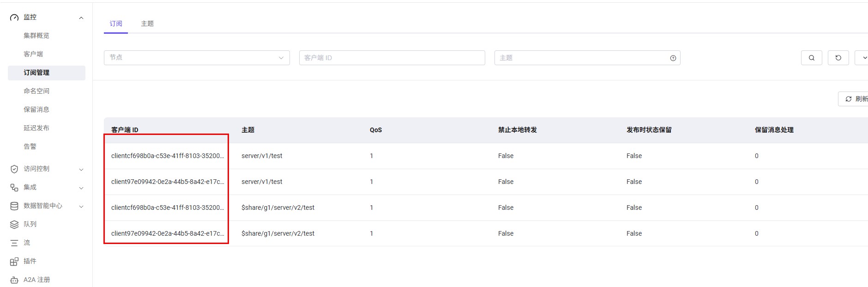Screen dimensions: 868x287
Task: Click the 流 stream icon
Action: pos(14,243)
